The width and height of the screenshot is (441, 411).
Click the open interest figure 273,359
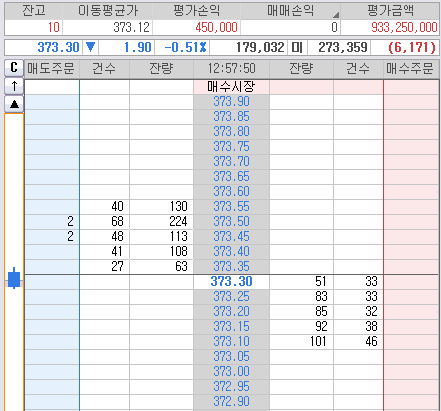click(343, 47)
